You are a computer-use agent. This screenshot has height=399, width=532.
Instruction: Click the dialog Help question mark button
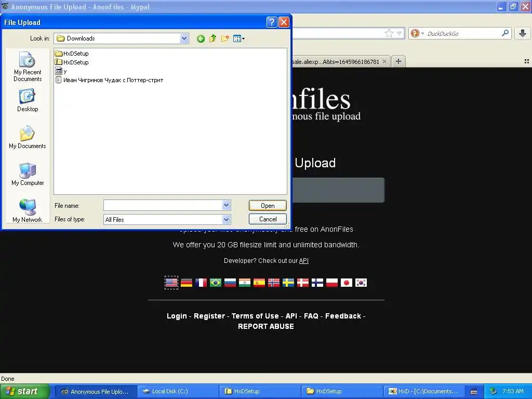click(x=272, y=22)
